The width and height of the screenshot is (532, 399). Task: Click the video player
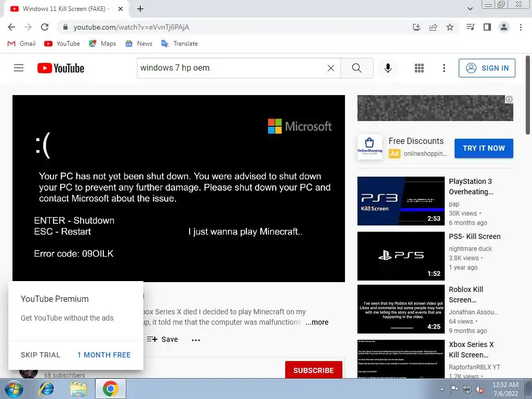click(179, 188)
